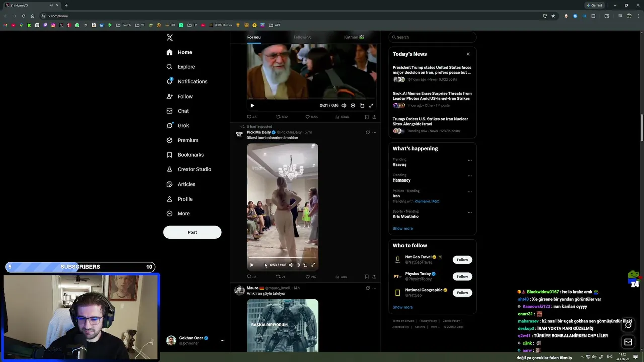This screenshot has height=362, width=644.
Task: Open Grok actions on Mauro's post
Action: pos(368,288)
